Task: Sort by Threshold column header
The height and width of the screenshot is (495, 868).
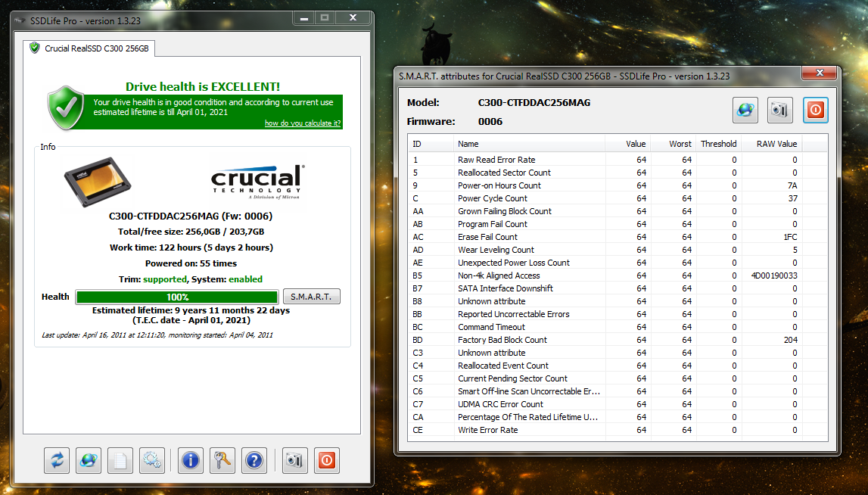Action: coord(718,144)
